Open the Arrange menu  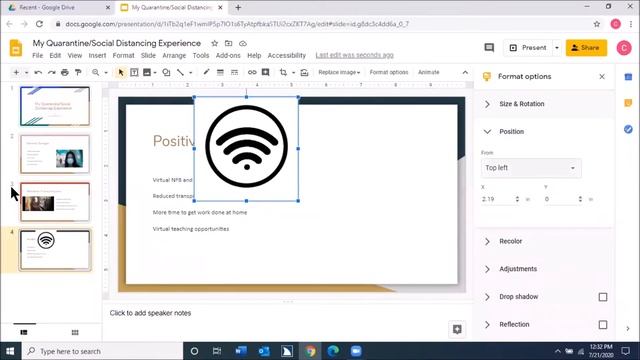pyautogui.click(x=174, y=56)
